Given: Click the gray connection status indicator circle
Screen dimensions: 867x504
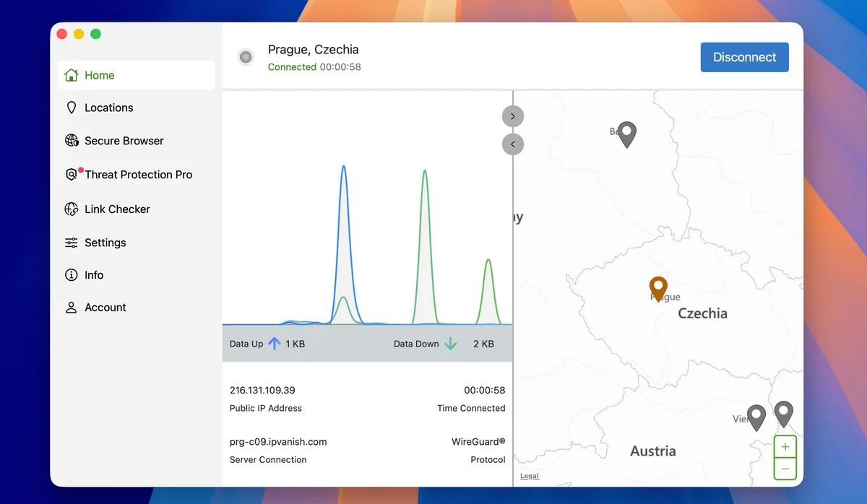Looking at the screenshot, I should click(246, 57).
